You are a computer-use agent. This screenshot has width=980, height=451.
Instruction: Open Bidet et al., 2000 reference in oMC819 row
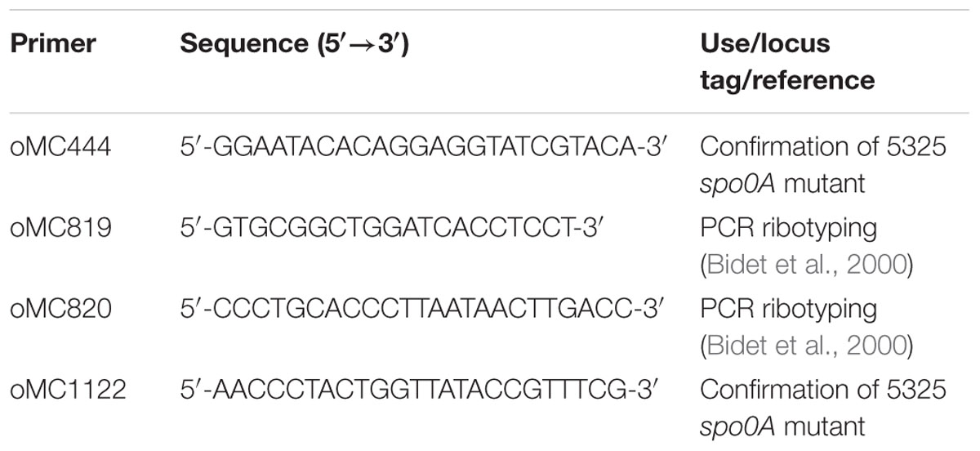(x=804, y=265)
